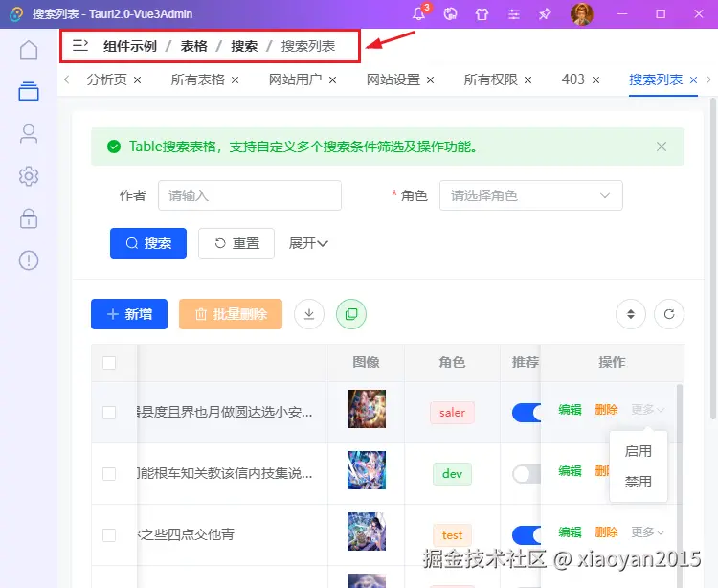Click the theme palette icon in title bar
The width and height of the screenshot is (718, 588).
coord(450,14)
